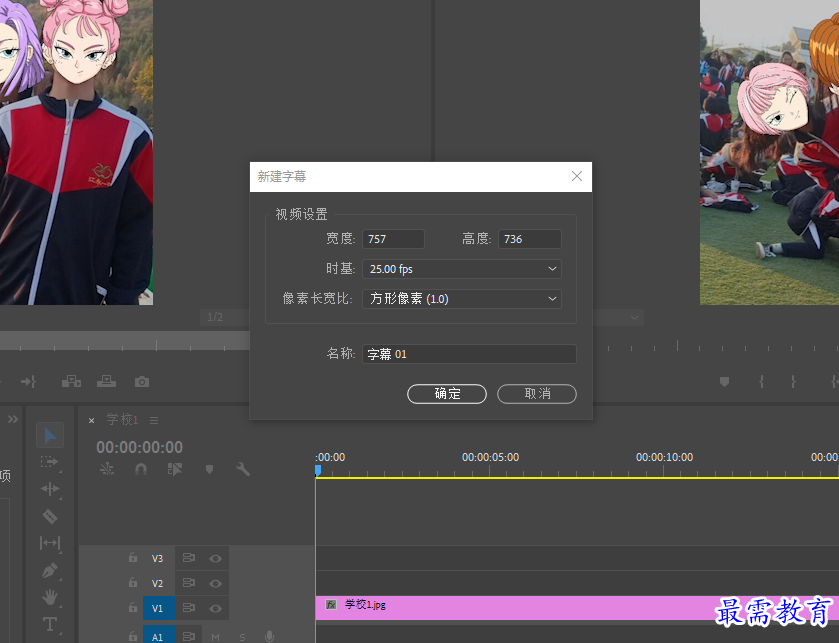This screenshot has width=839, height=643.
Task: Select the Type text tool
Action: pyautogui.click(x=50, y=624)
